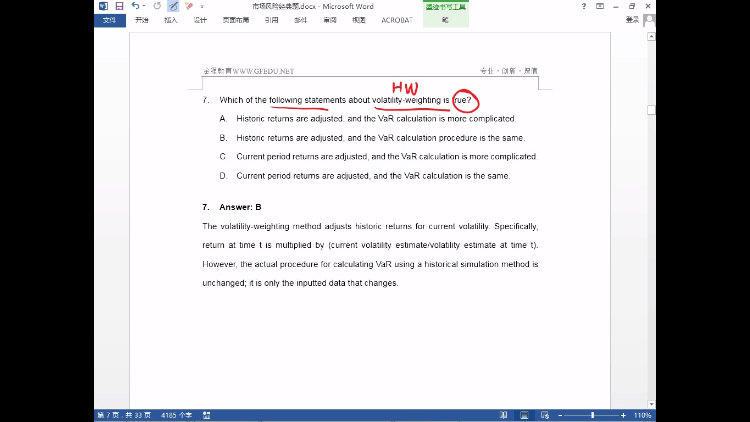750x422 pixels.
Task: Click the line 'unchanged; it is only the inputted data'
Action: point(300,283)
